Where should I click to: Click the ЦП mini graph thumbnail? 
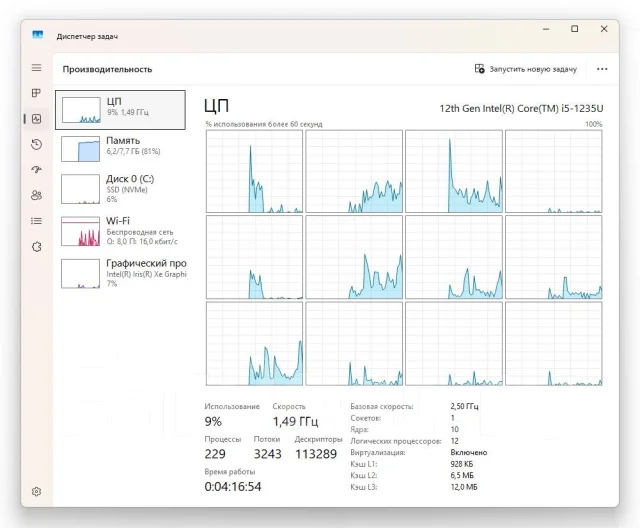pyautogui.click(x=81, y=110)
